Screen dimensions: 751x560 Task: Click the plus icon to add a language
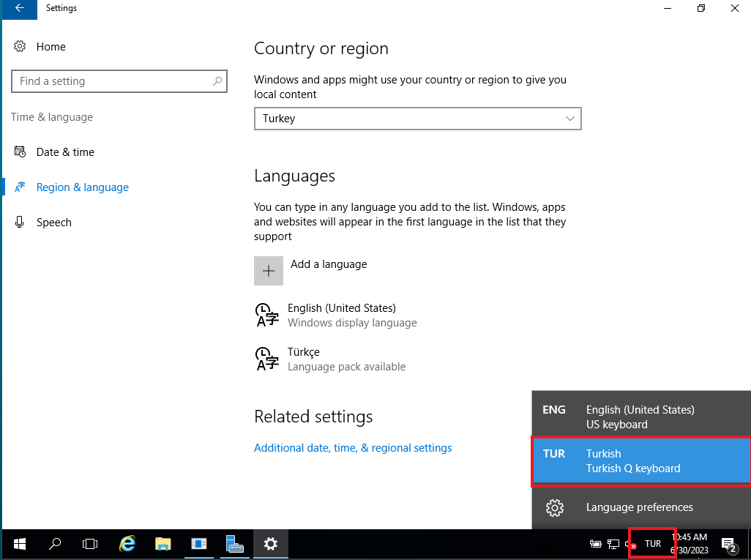pyautogui.click(x=269, y=271)
